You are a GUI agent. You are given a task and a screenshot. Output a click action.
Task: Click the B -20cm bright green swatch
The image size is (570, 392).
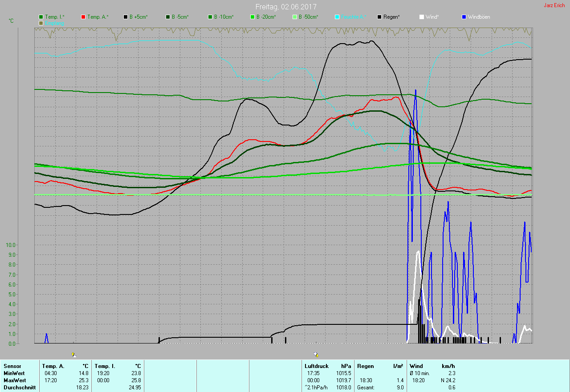[252, 17]
